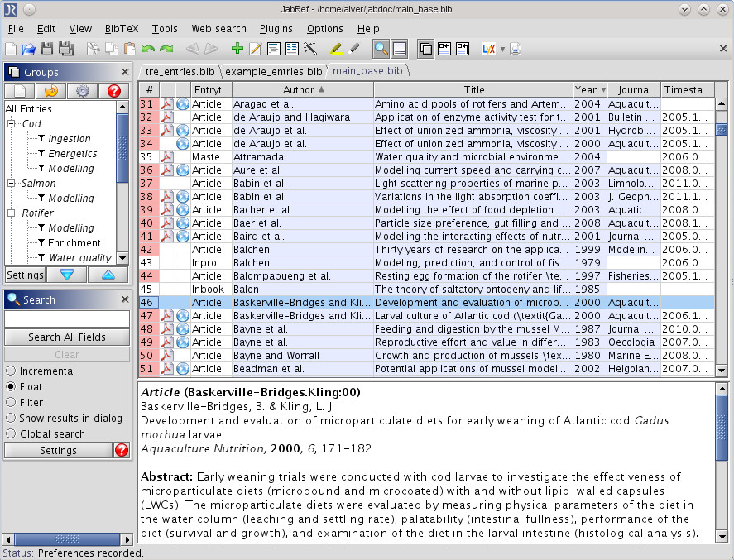Click the magic wand autogenerate keys icon
This screenshot has height=560, width=734.
coord(309,49)
